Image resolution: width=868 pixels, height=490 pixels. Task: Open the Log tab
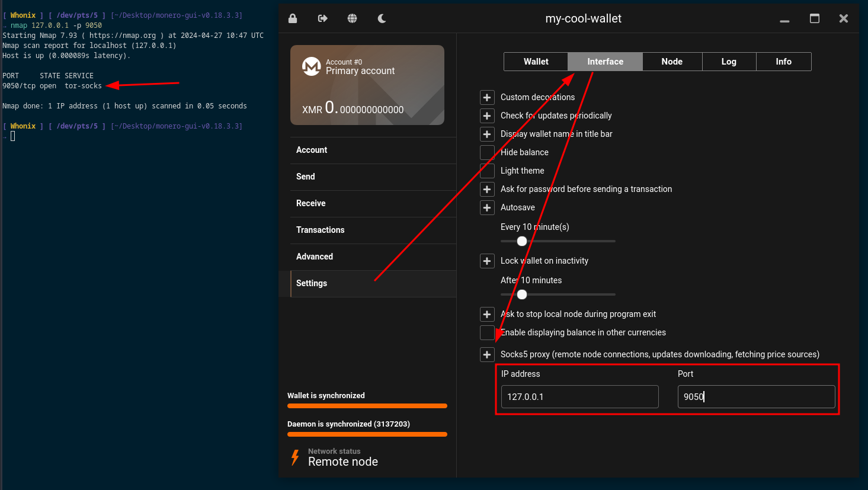tap(729, 62)
